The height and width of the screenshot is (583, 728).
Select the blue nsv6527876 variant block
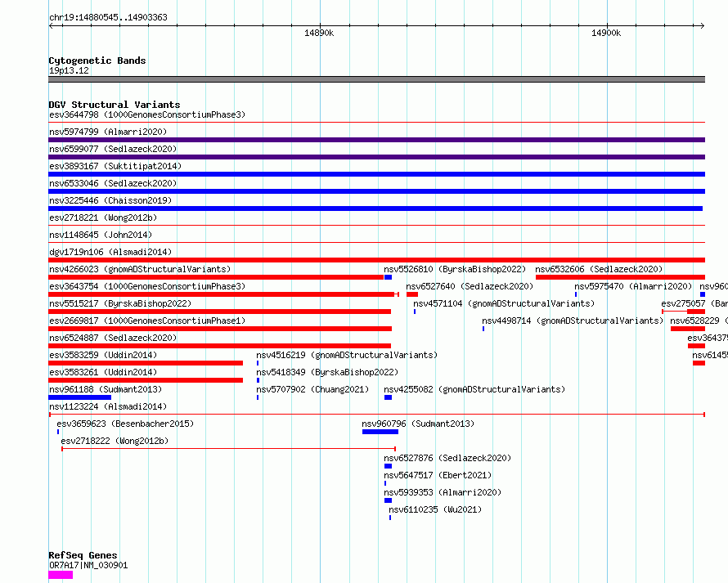tap(389, 466)
